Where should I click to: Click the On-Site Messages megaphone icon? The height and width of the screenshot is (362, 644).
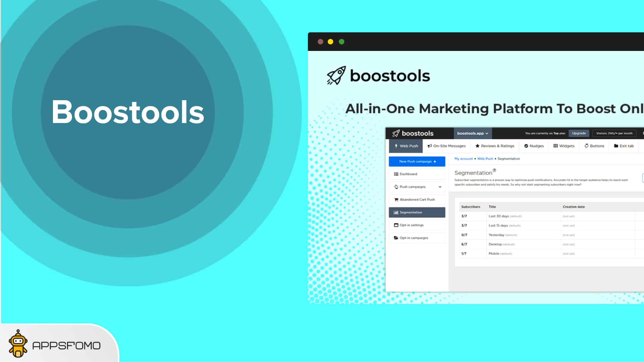(429, 146)
